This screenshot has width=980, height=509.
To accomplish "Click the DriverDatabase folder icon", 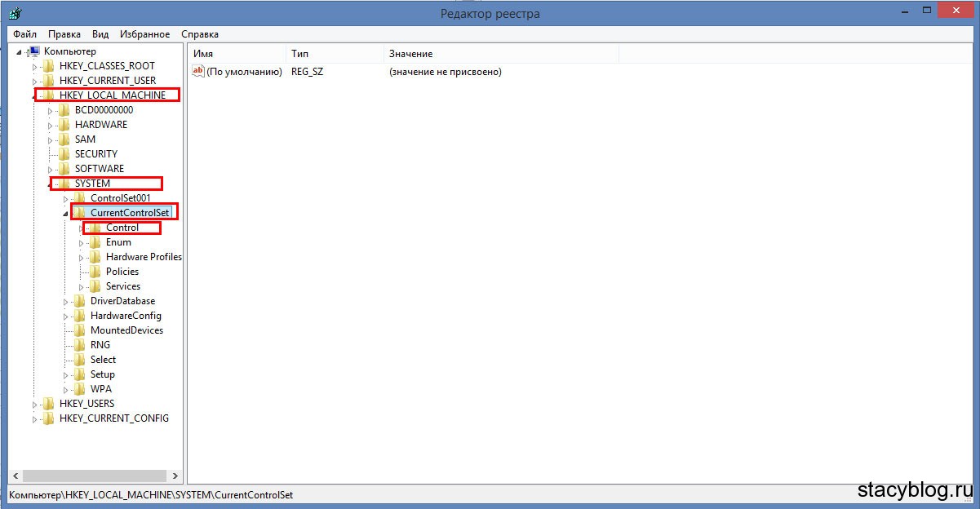I will tap(80, 301).
